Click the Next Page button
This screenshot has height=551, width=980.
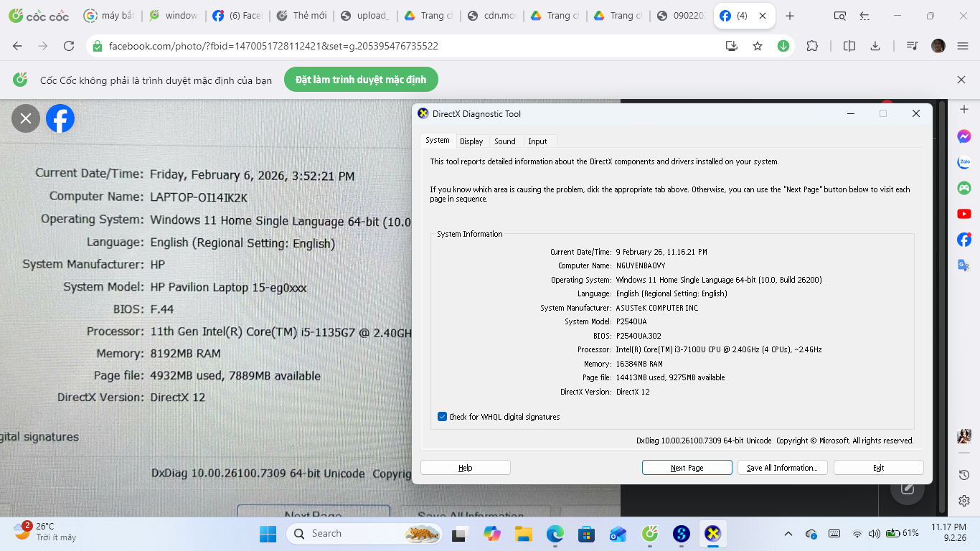click(687, 467)
